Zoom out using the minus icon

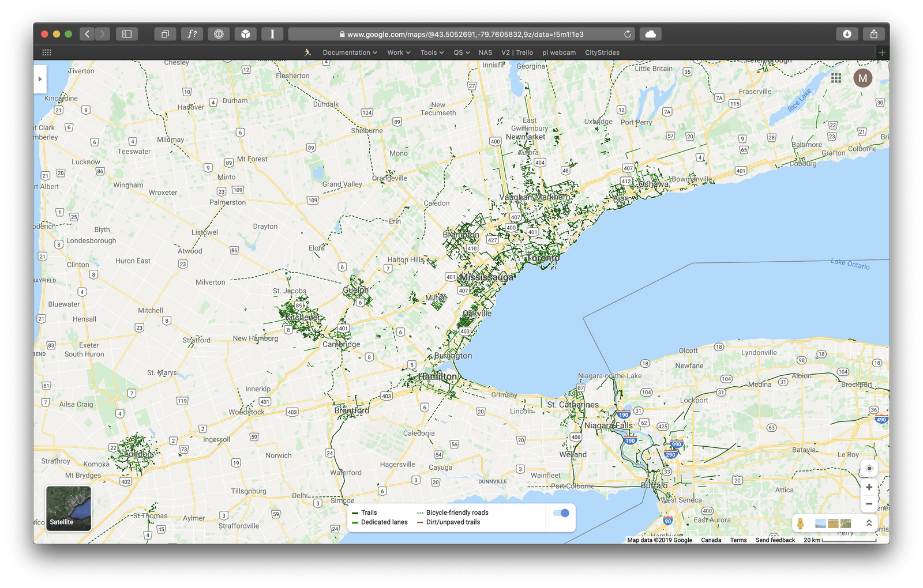[x=869, y=504]
